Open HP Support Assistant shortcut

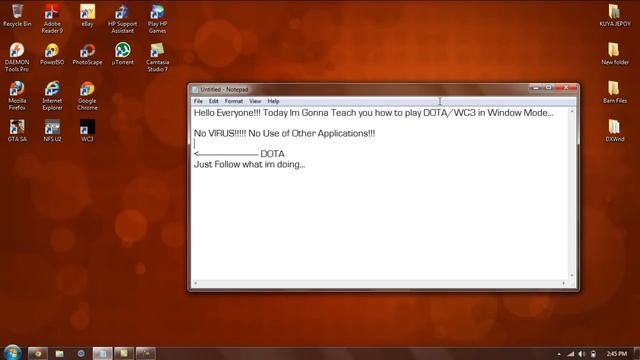tap(122, 18)
